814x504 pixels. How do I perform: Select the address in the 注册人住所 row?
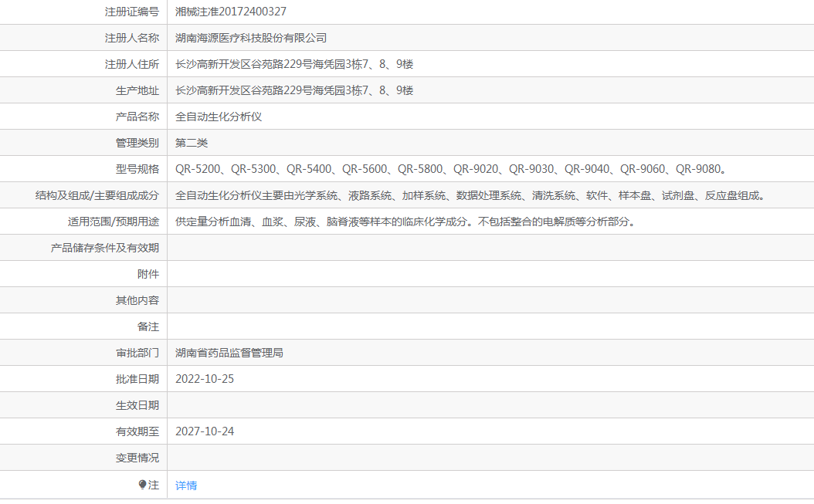(x=294, y=64)
